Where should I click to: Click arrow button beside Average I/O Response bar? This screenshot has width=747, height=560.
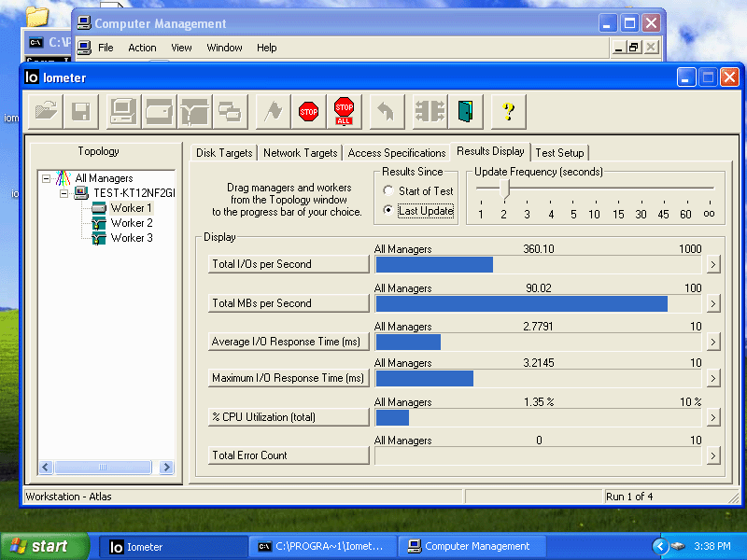[712, 342]
